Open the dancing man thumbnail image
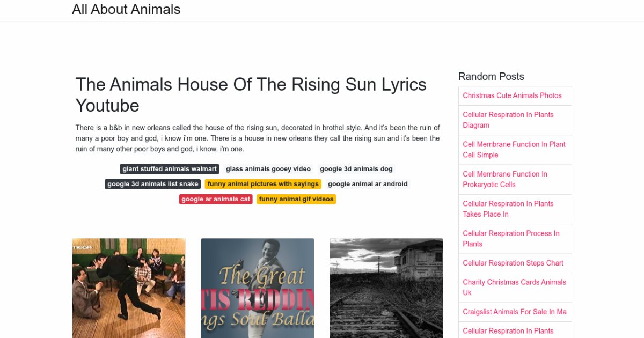The height and width of the screenshot is (338, 644). click(129, 288)
